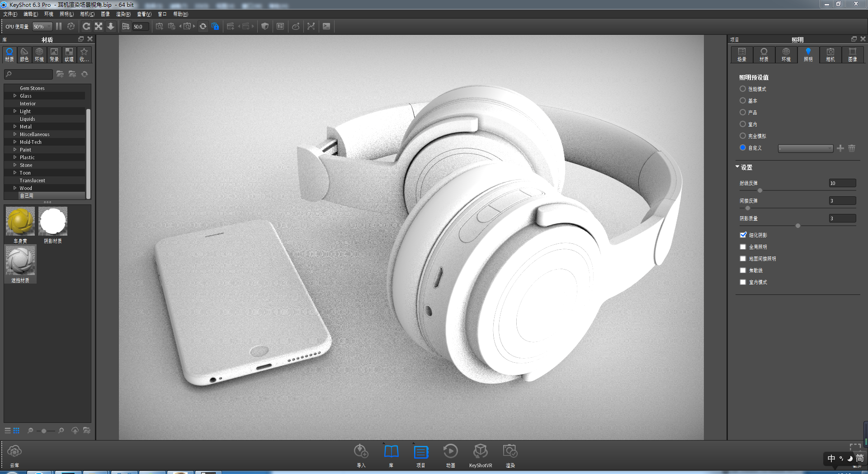Select the 材质 icon in the left library panel

[x=9, y=55]
